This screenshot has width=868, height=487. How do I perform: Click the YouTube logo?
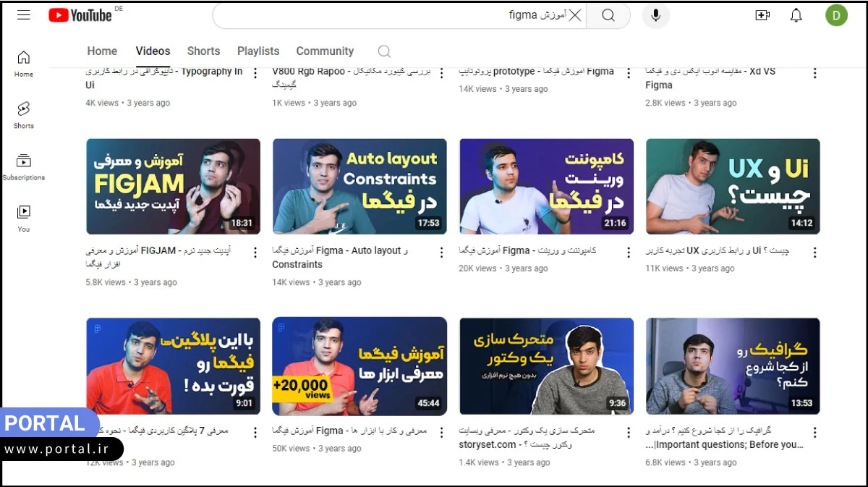click(78, 14)
